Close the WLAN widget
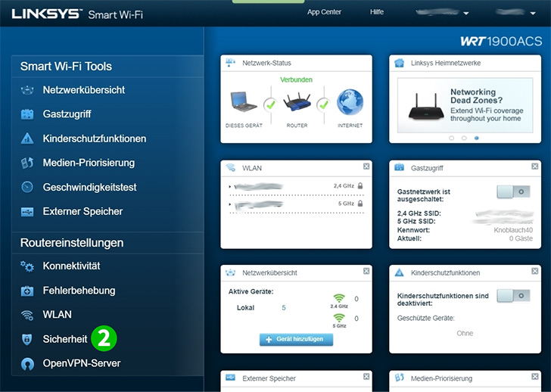 (x=366, y=166)
